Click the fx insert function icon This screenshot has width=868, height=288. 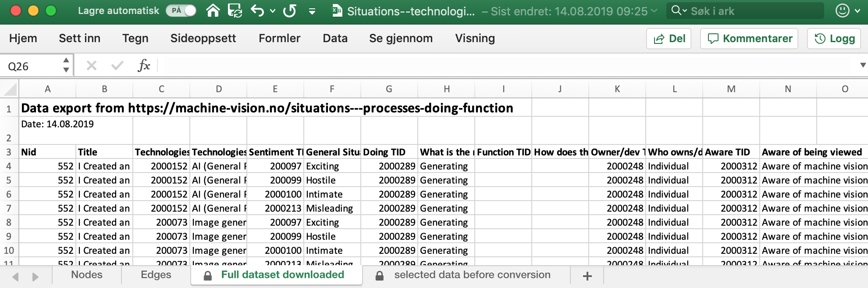click(x=143, y=66)
